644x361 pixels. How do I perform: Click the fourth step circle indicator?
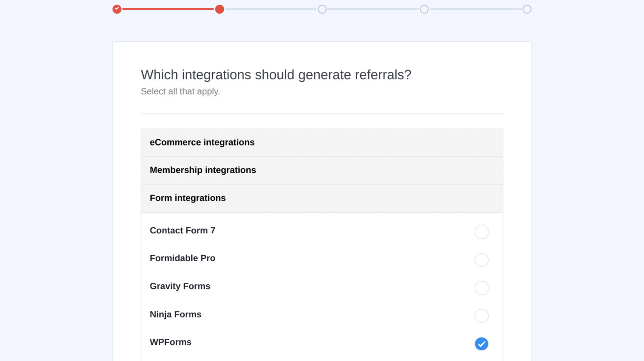click(x=424, y=9)
